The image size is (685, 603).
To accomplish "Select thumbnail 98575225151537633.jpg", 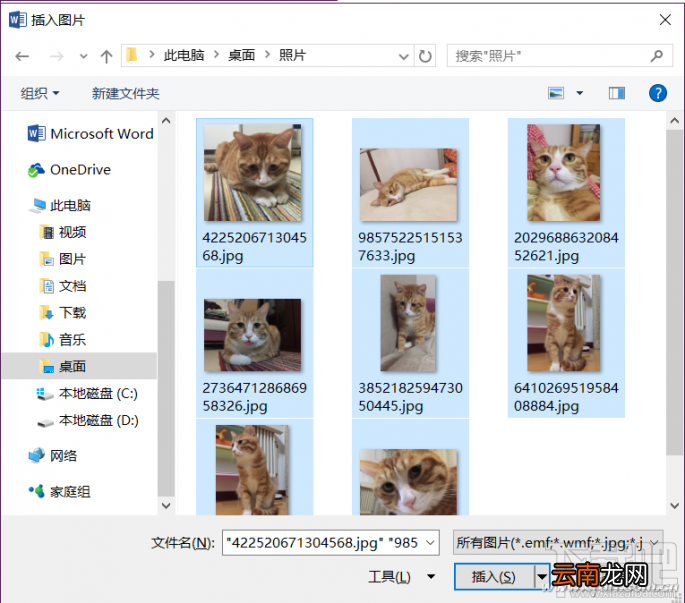I will 410,192.
